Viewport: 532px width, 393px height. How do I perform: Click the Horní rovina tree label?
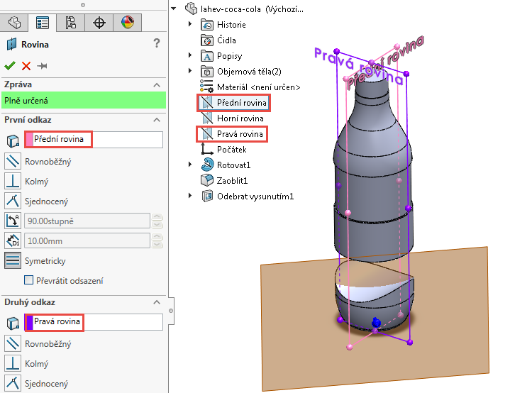pos(240,118)
